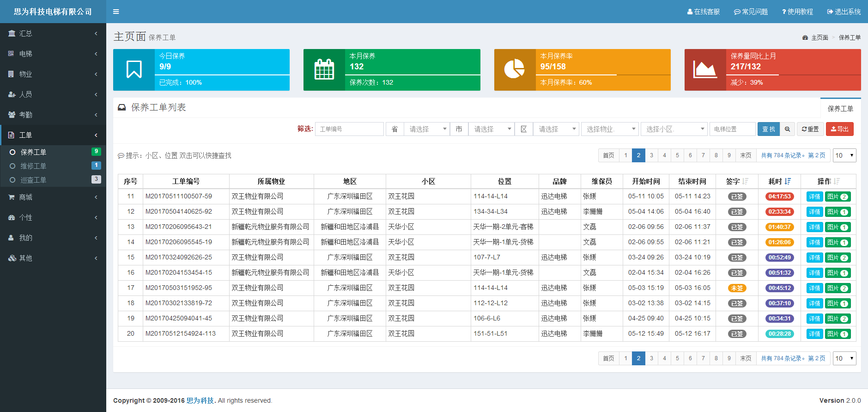Click the 已签 badge in row 20

[x=737, y=334]
